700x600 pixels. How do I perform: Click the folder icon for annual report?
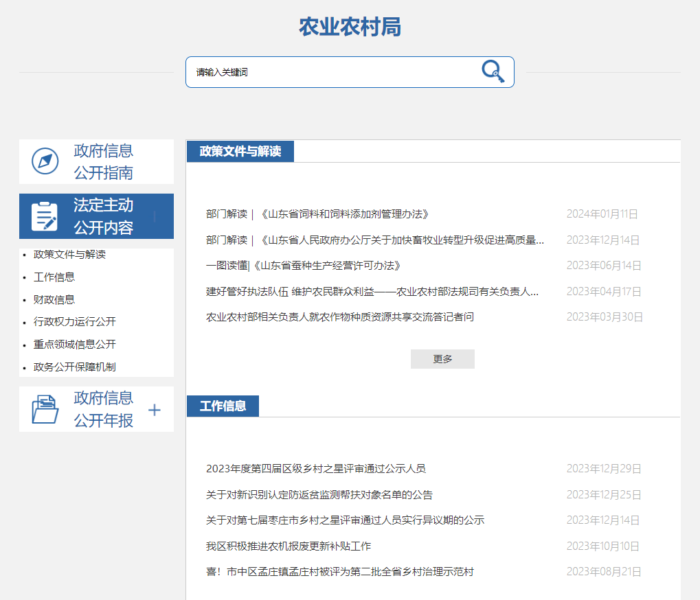45,409
